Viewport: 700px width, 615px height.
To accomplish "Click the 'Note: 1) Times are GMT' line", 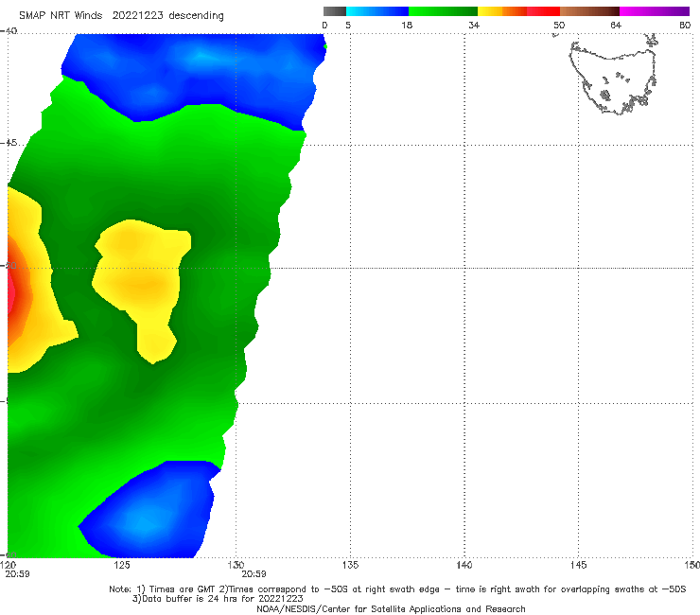I will 397,589.
